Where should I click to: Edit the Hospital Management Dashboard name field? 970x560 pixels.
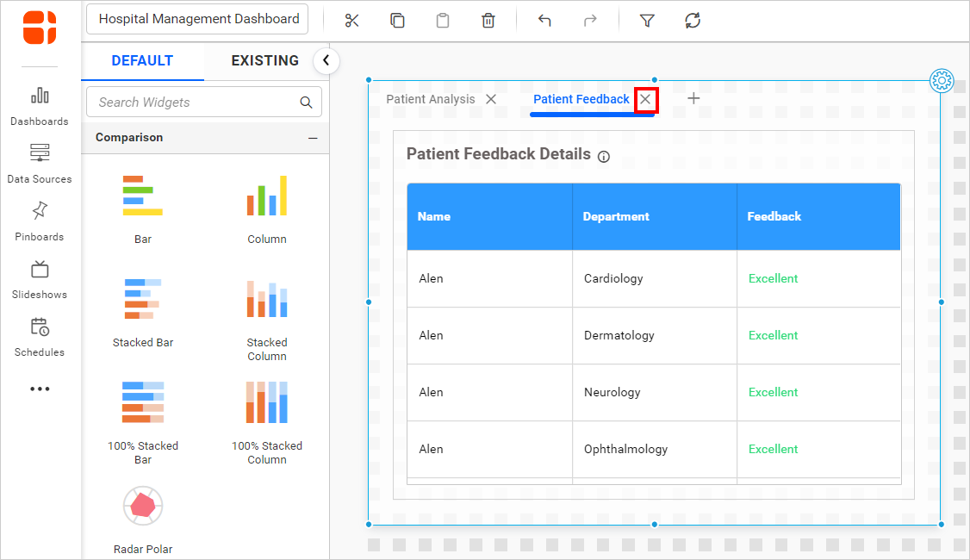[198, 19]
